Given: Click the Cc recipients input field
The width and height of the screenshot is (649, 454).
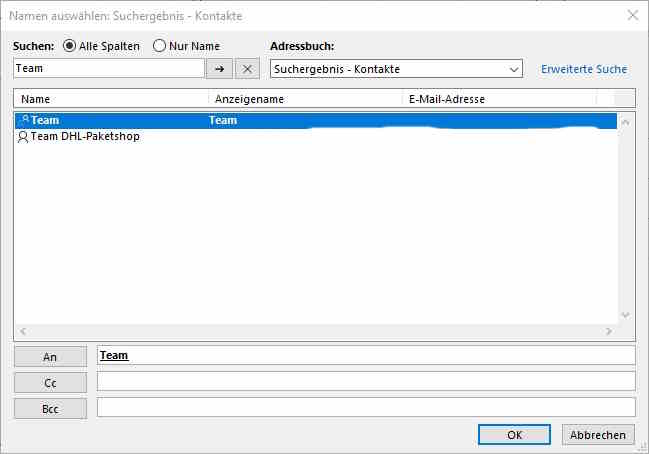Looking at the screenshot, I should tap(365, 381).
